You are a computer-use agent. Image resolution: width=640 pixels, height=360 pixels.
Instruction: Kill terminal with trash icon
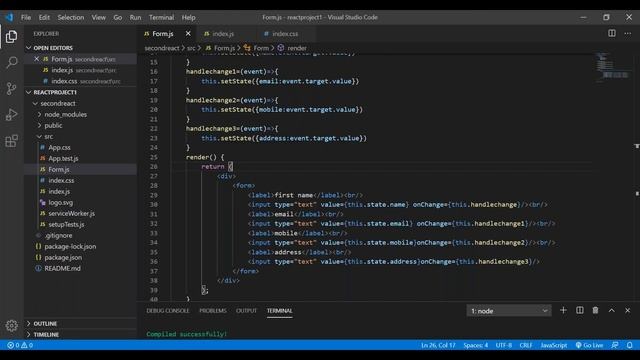596,311
